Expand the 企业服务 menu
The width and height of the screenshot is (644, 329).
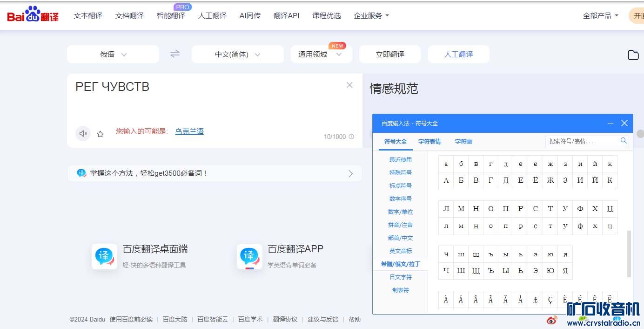click(x=371, y=16)
